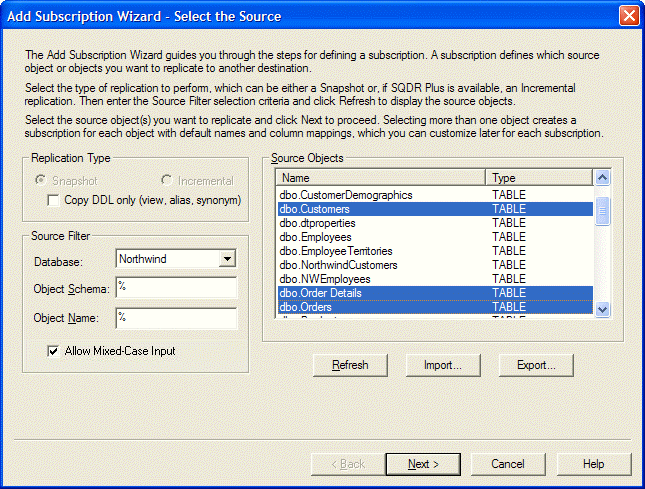Select the dbo.dtproperties row
Screen dimensions: 645x489
pyautogui.click(x=435, y=223)
